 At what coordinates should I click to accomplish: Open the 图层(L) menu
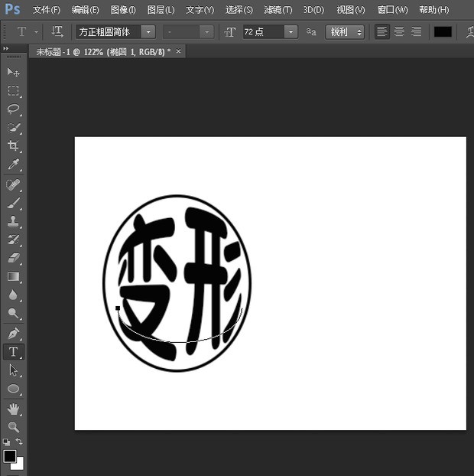161,10
